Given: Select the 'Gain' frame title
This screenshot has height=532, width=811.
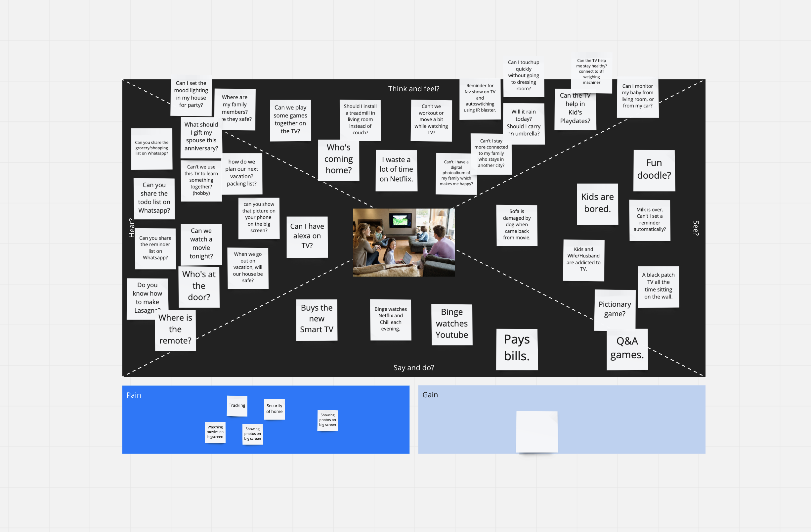Looking at the screenshot, I should 430,395.
